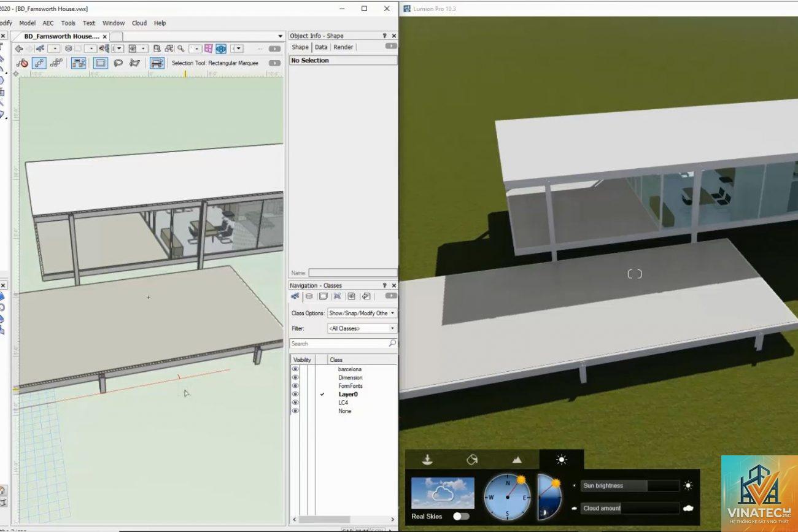The width and height of the screenshot is (798, 532).
Task: Open the active layer dropdown in the view bar
Action: 90,48
